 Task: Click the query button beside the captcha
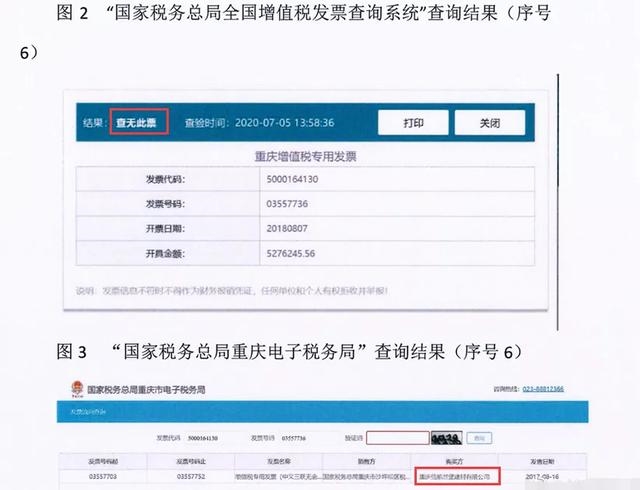tap(480, 438)
